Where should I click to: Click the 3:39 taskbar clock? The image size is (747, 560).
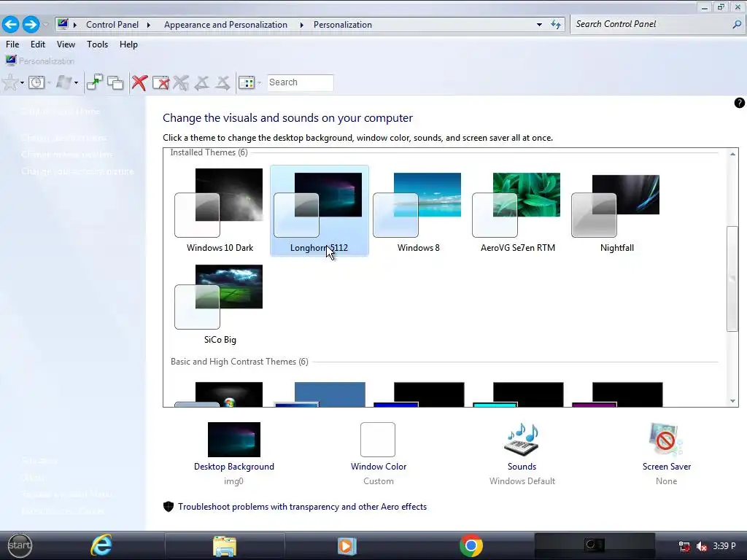pos(724,545)
